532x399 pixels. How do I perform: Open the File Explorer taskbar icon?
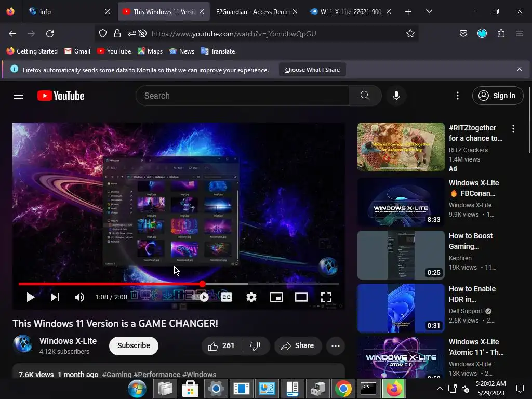(165, 389)
